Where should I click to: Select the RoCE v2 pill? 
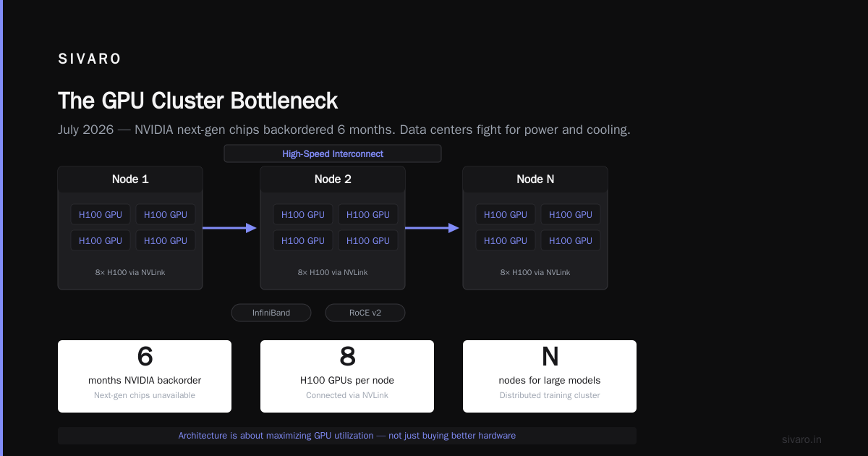click(x=365, y=313)
